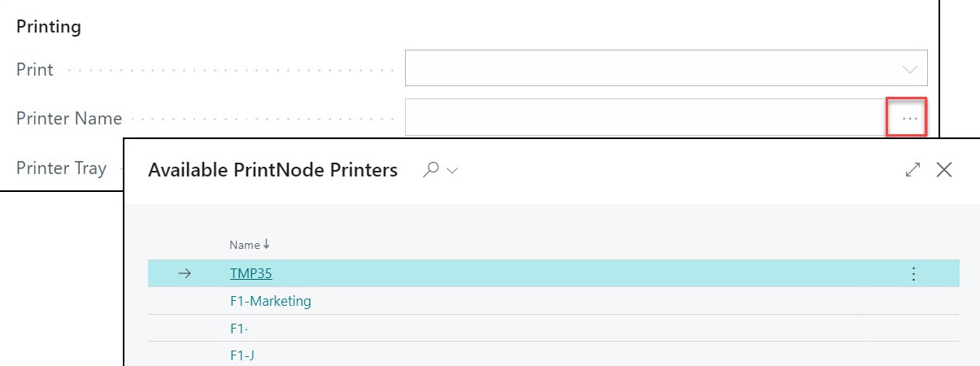Click the Printing section heading

point(49,27)
